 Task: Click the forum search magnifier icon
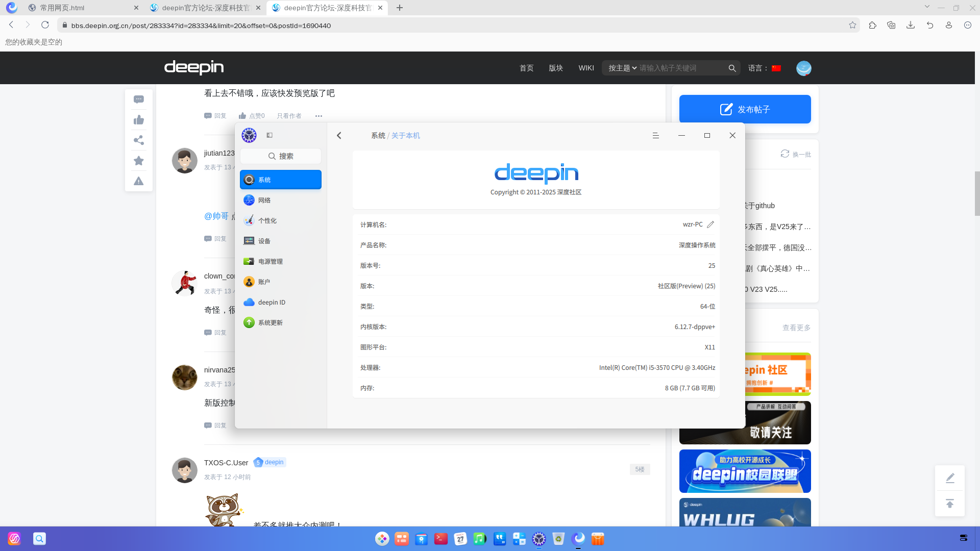click(732, 68)
